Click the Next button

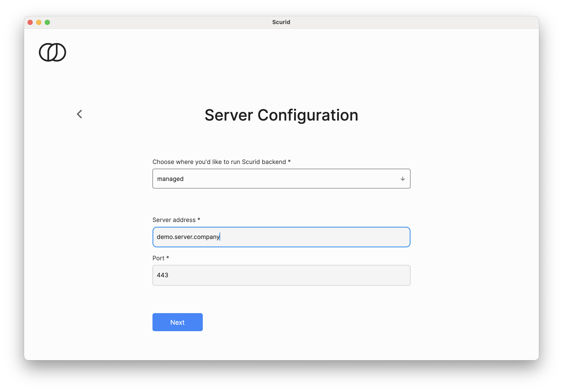click(178, 322)
